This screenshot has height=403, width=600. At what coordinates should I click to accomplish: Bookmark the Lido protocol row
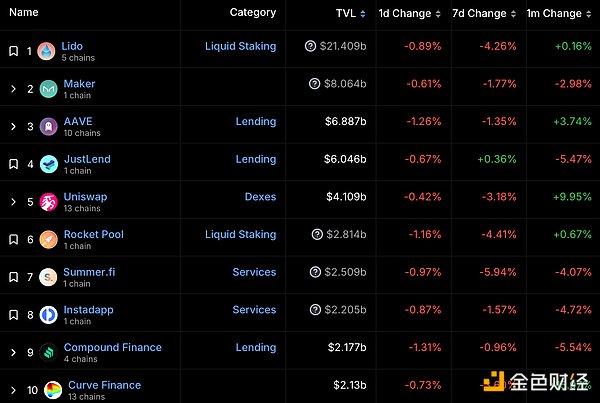(13, 52)
